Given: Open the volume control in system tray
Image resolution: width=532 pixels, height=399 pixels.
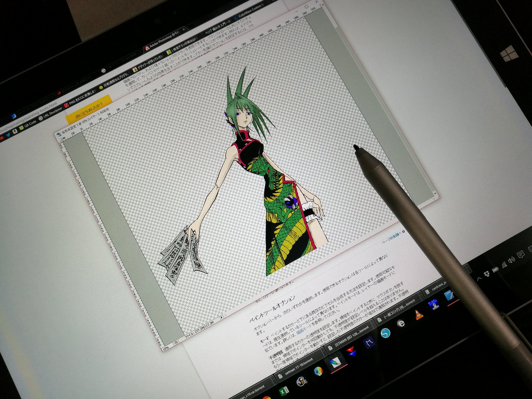Looking at the screenshot, I should [x=512, y=260].
